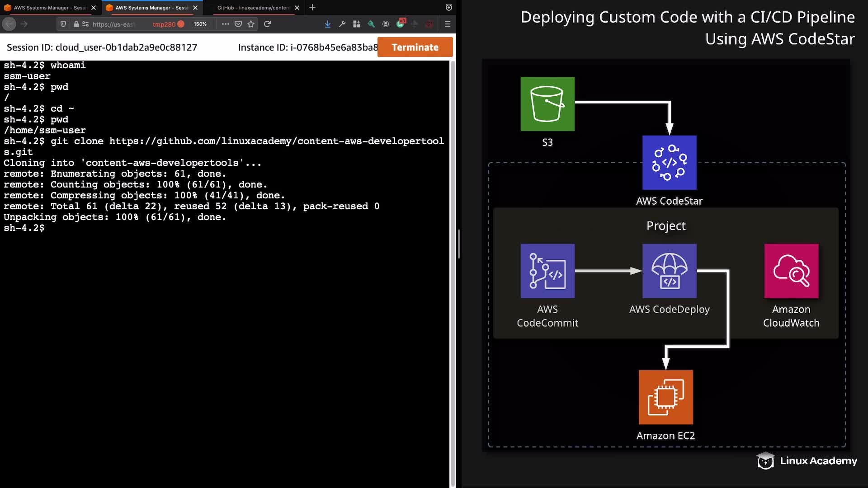The width and height of the screenshot is (868, 488).
Task: Switch to the GitHub linuxacademy tab
Action: pyautogui.click(x=253, y=8)
